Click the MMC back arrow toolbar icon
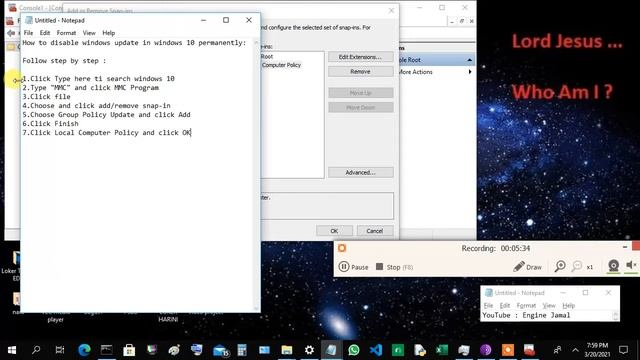The image size is (640, 360). pos(11,33)
